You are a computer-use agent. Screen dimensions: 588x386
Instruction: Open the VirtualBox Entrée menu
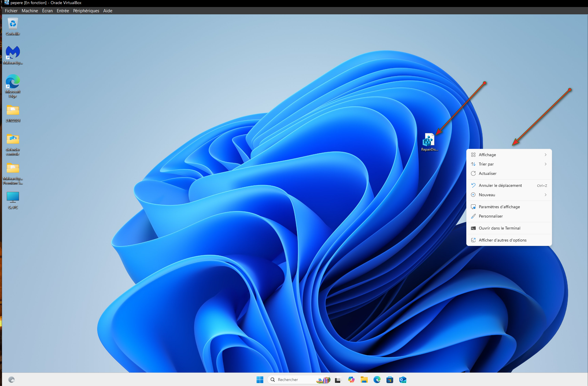(x=63, y=11)
